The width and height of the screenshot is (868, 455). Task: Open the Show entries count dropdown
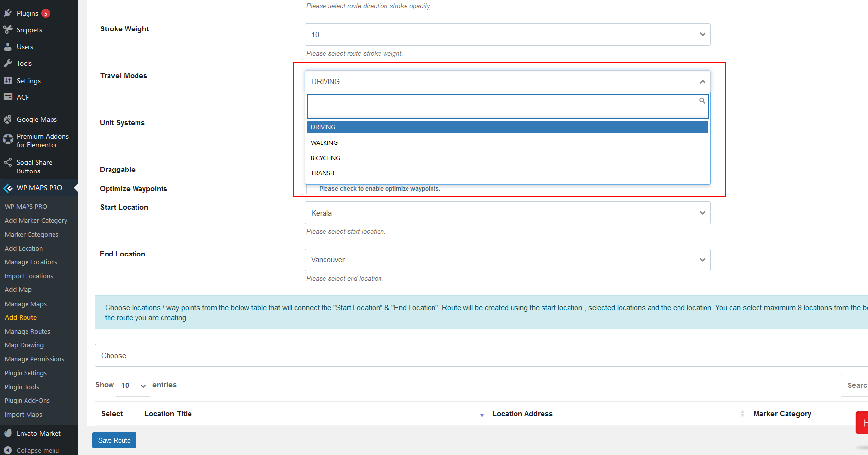[133, 385]
